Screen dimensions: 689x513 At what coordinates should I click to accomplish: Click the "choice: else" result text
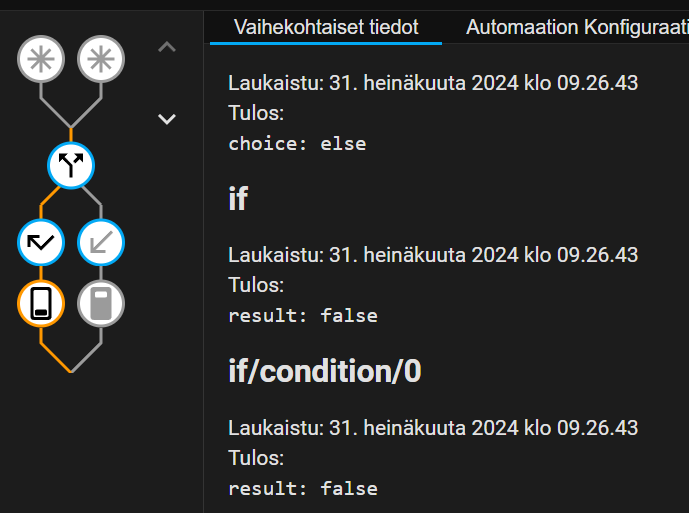click(x=297, y=144)
